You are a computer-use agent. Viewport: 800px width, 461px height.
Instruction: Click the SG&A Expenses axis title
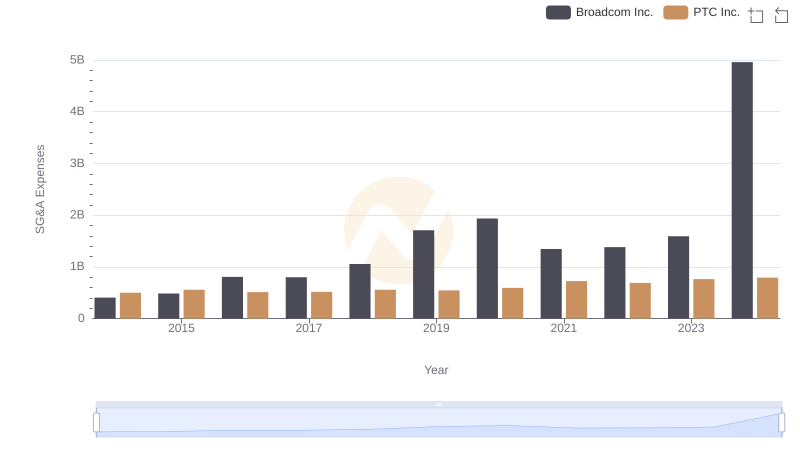(x=40, y=189)
